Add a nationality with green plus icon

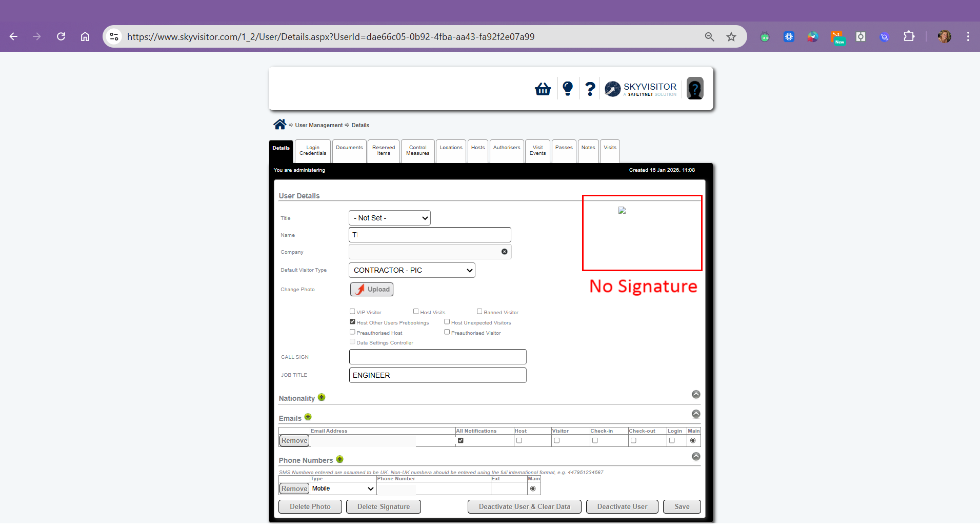(x=322, y=397)
